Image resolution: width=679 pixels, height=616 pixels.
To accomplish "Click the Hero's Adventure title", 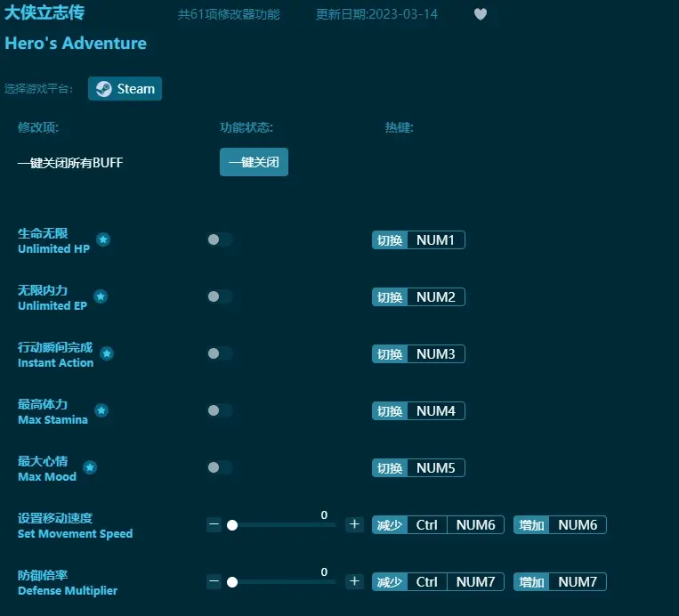I will coord(76,44).
